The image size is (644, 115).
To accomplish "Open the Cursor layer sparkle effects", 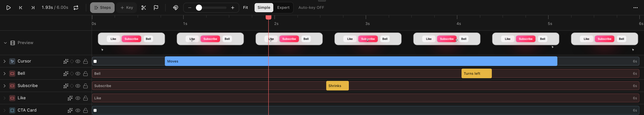I will tap(66, 61).
